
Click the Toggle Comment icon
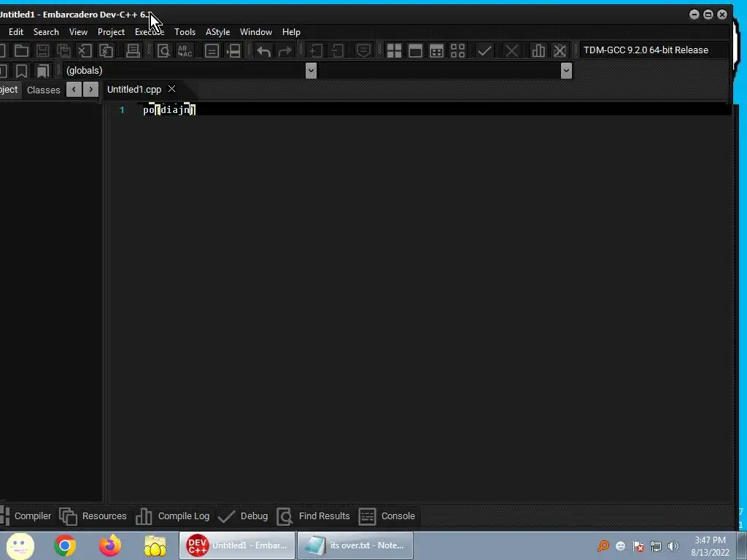tap(363, 50)
